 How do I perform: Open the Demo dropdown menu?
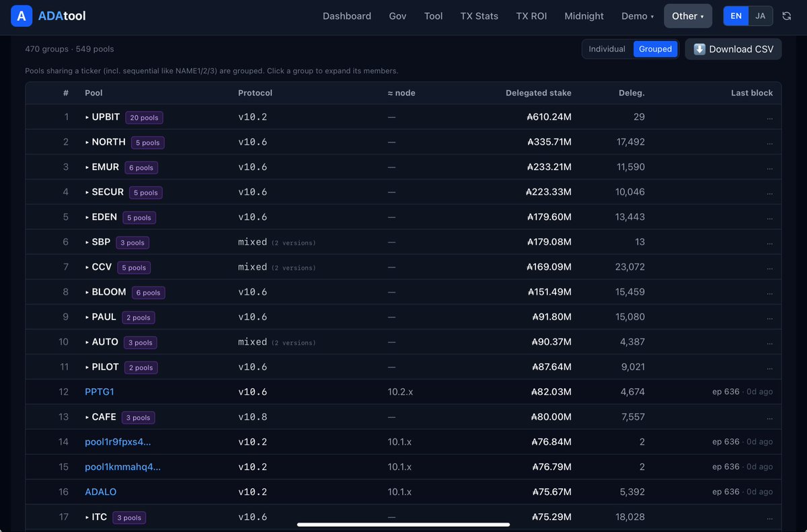(x=637, y=15)
